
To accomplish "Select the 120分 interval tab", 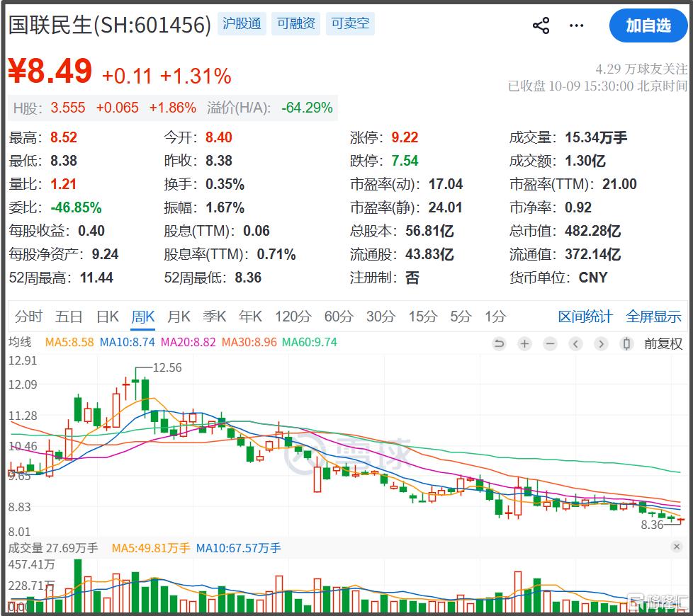I will click(x=293, y=316).
